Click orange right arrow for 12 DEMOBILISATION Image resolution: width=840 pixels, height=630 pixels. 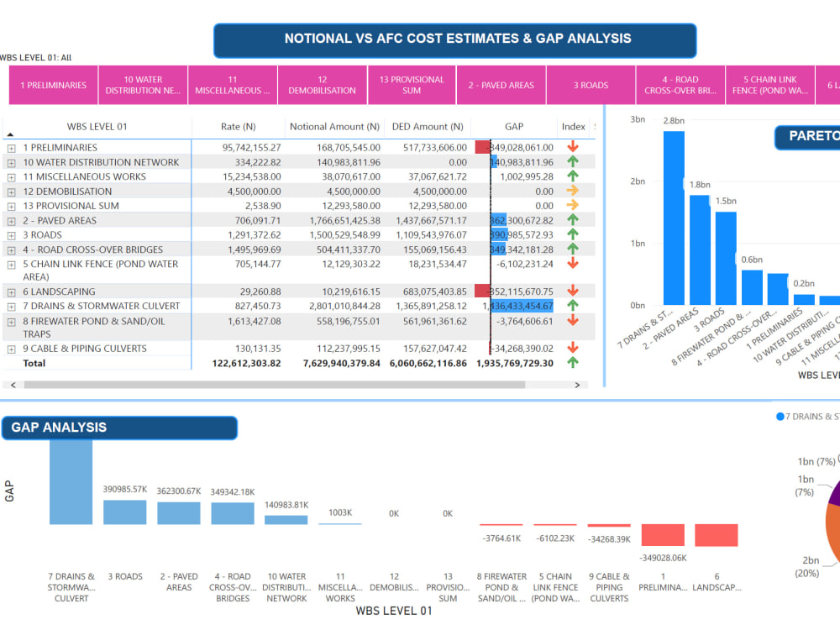click(x=573, y=190)
